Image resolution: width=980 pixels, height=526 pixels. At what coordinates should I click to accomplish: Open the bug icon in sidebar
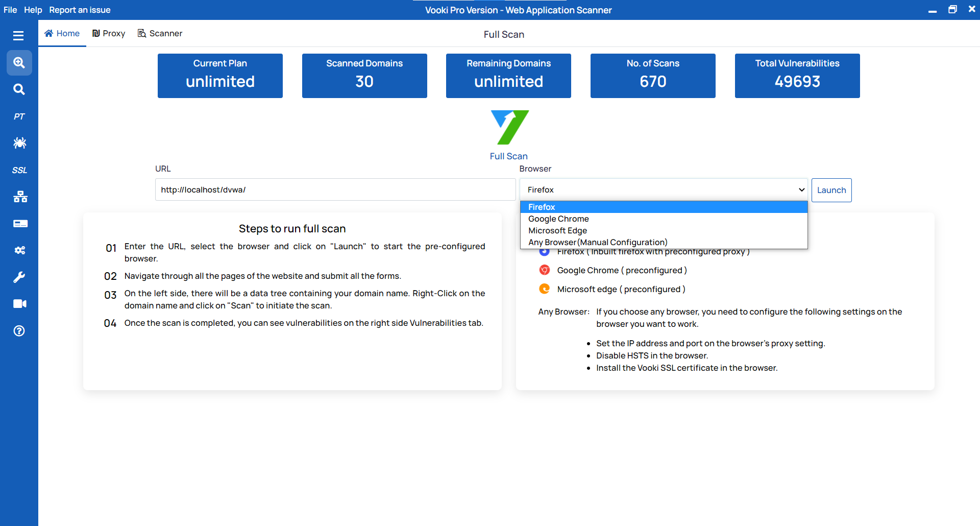point(19,143)
